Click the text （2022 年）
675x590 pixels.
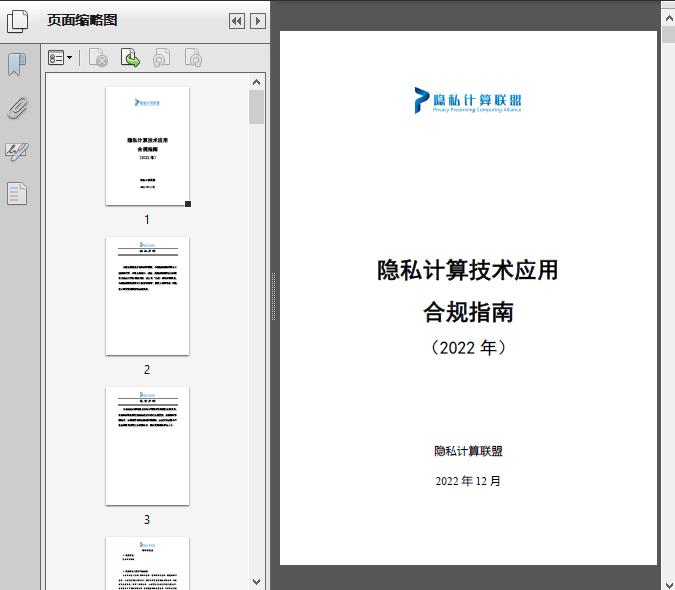coord(468,347)
